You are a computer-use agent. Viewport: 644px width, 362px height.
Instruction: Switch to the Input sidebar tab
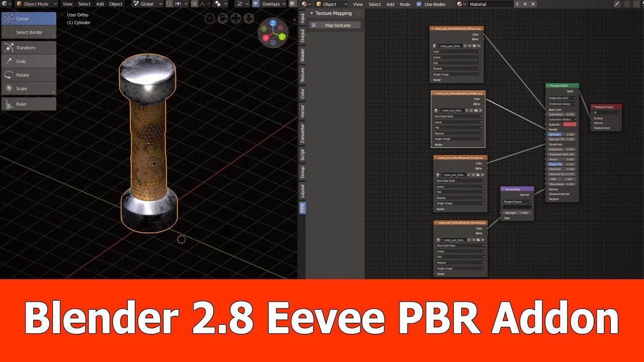click(x=302, y=18)
